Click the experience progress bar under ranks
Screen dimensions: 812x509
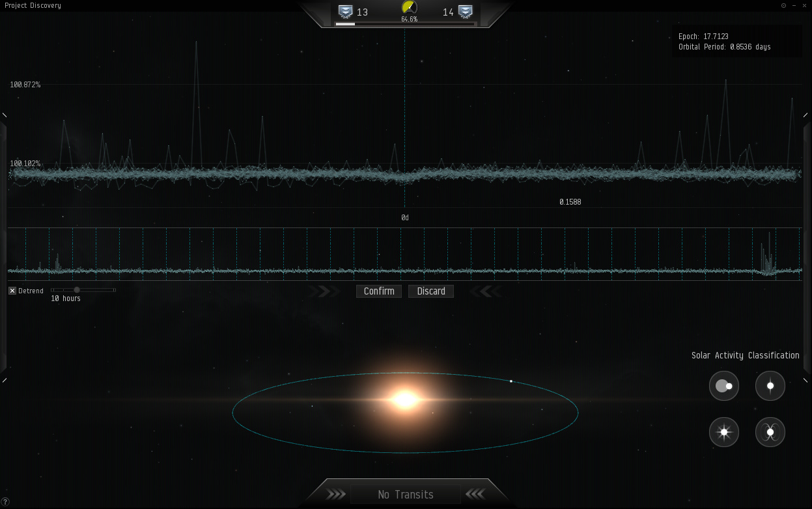(406, 24)
